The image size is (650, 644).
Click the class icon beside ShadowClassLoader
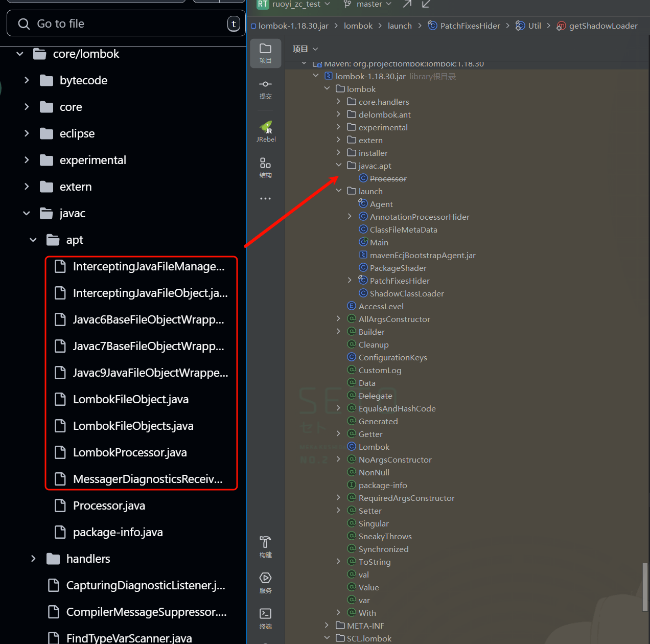click(363, 293)
